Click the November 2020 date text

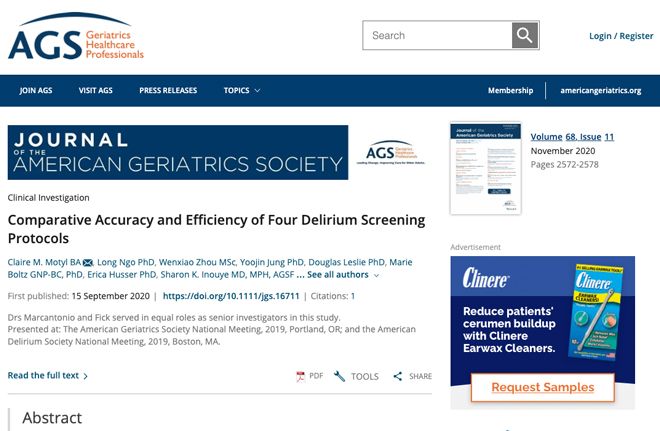(x=563, y=151)
